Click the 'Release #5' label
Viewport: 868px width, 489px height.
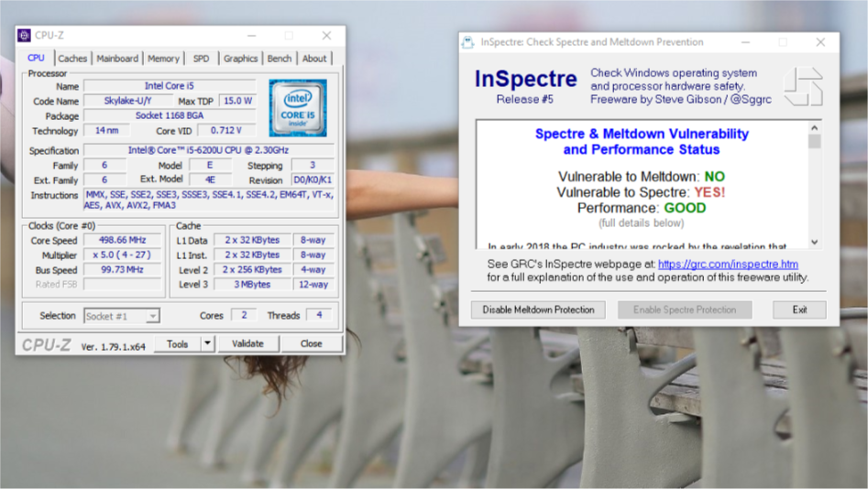tap(525, 100)
